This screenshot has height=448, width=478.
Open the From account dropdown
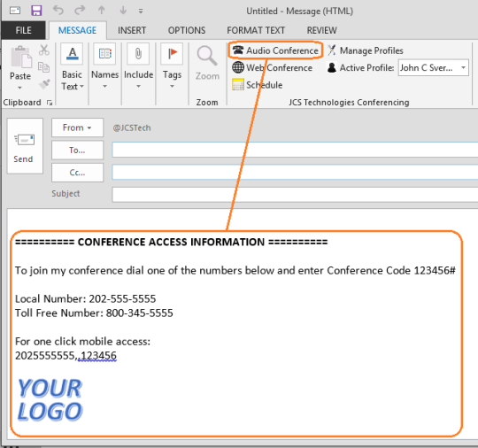(x=77, y=127)
